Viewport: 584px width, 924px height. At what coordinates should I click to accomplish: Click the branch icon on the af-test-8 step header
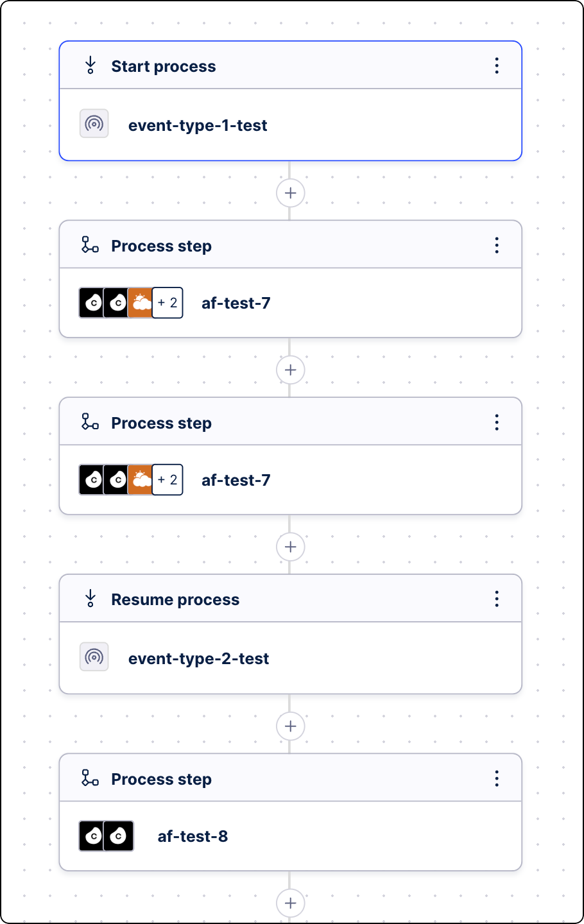coord(90,778)
